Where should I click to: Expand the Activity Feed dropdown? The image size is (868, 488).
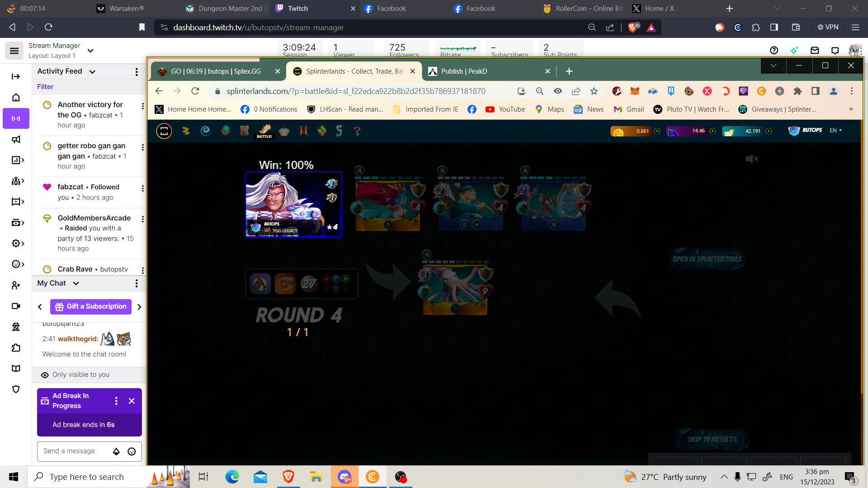92,71
